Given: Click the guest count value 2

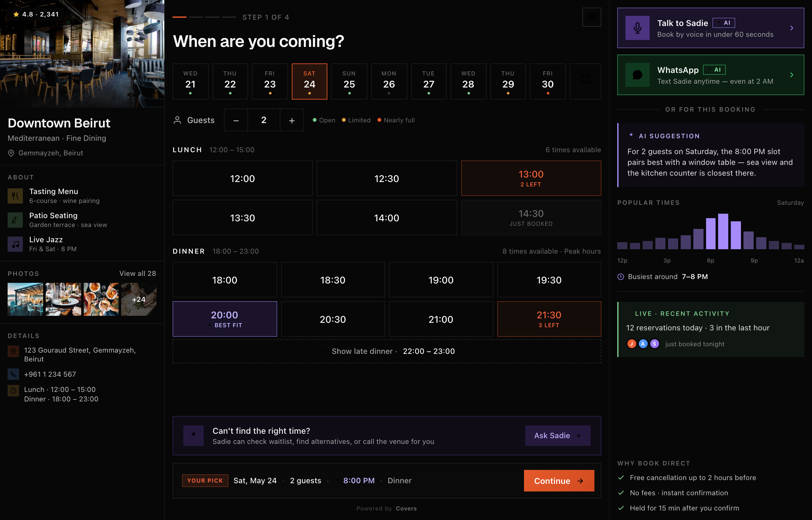Looking at the screenshot, I should pos(264,120).
